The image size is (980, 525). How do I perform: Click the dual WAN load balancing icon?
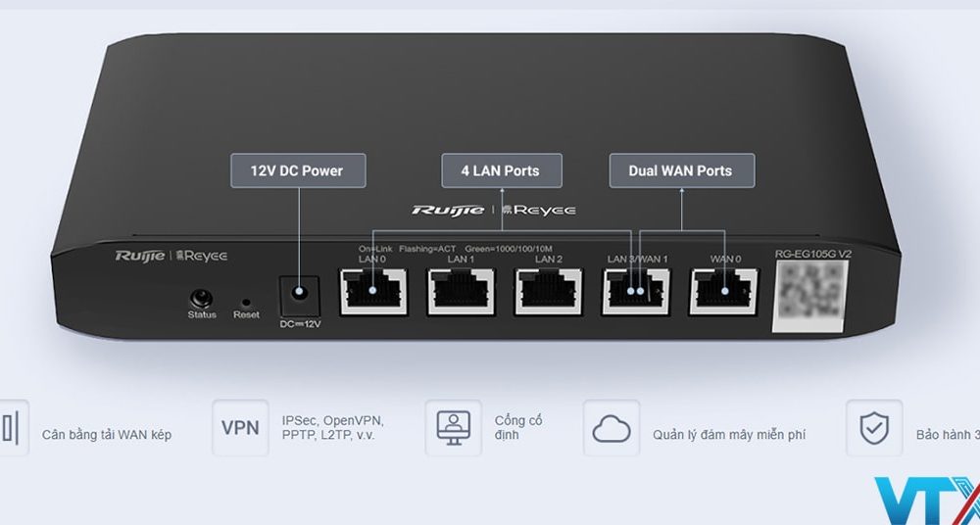pyautogui.click(x=12, y=428)
